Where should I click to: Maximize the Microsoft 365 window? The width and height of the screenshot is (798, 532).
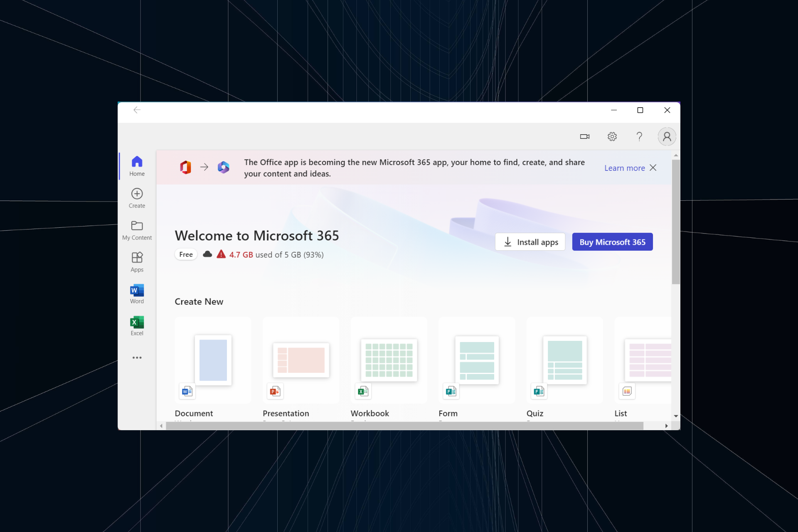(x=640, y=110)
